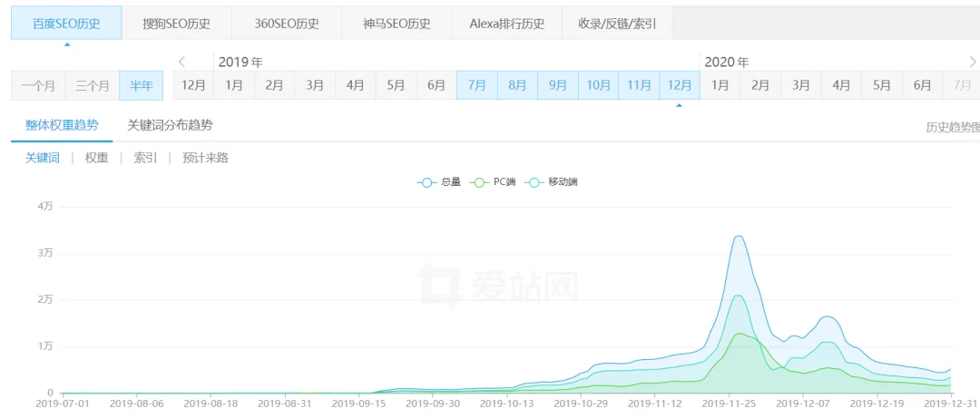Click the 2020年 year label
The image size is (980, 418).
click(727, 62)
